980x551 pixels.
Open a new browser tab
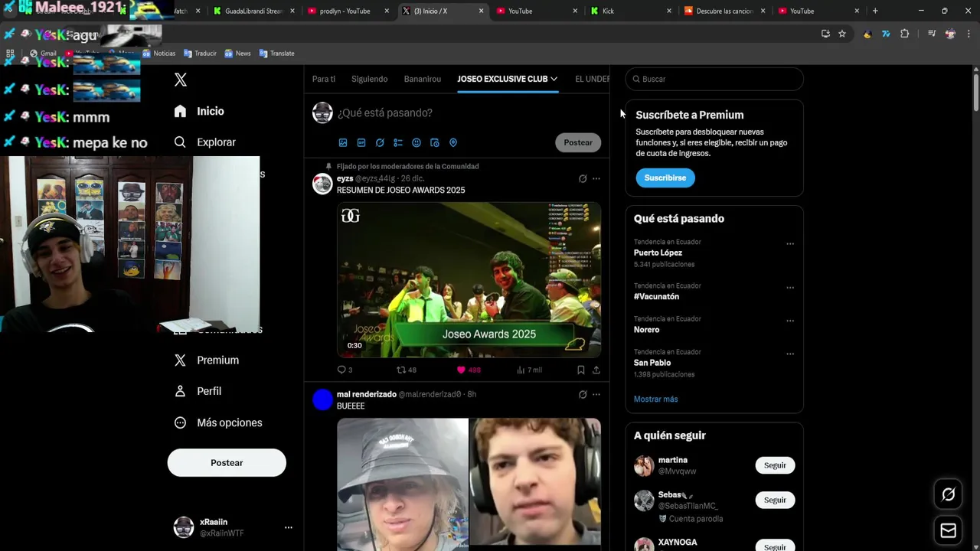click(875, 11)
